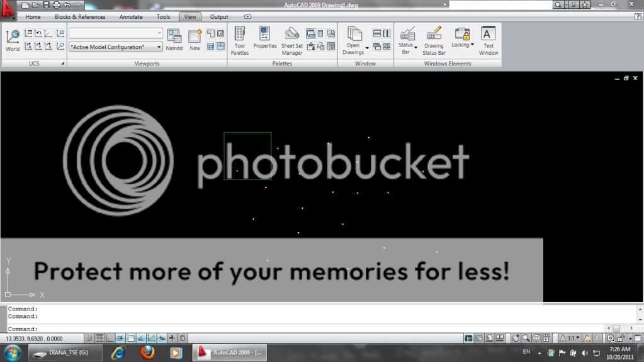644x362 pixels.
Task: Expand the Open Drawings dropdown
Action: [x=367, y=48]
